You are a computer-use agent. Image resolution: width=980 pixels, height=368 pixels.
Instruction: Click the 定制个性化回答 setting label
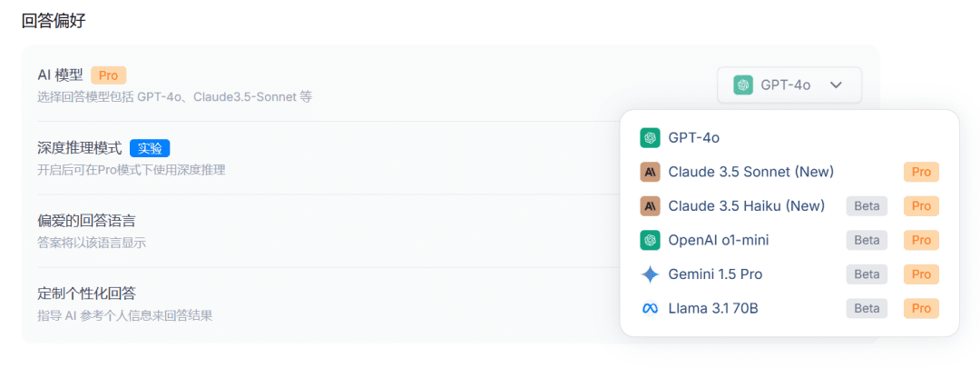pyautogui.click(x=86, y=293)
